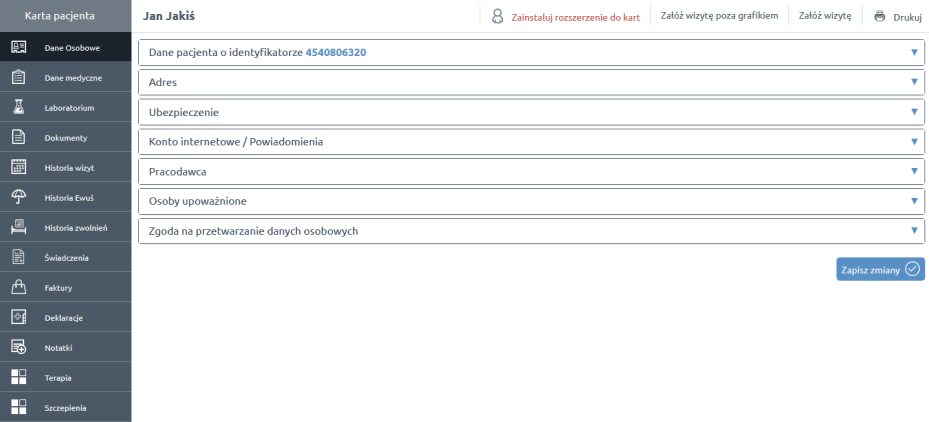This screenshot has height=422, width=929.
Task: Expand the Adres section
Action: [914, 82]
